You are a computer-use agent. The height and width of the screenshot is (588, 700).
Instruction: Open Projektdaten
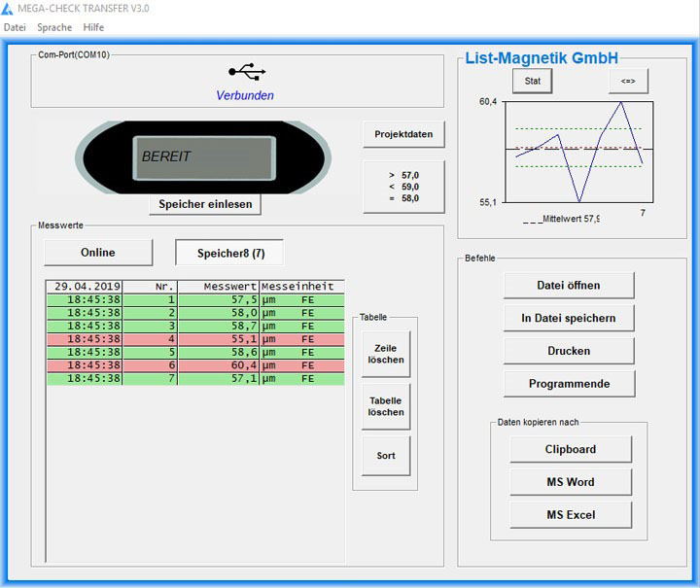(x=403, y=134)
